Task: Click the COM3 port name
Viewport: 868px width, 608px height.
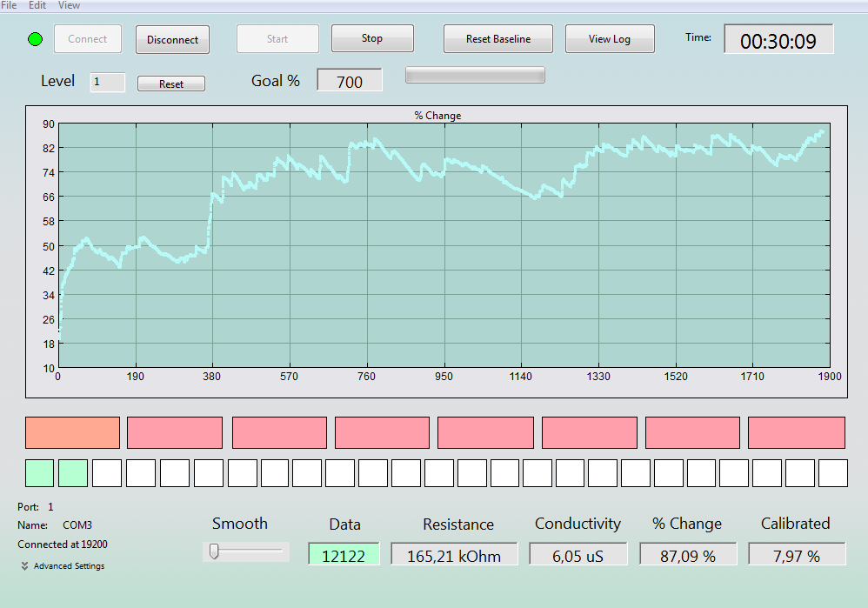Action: 77,525
